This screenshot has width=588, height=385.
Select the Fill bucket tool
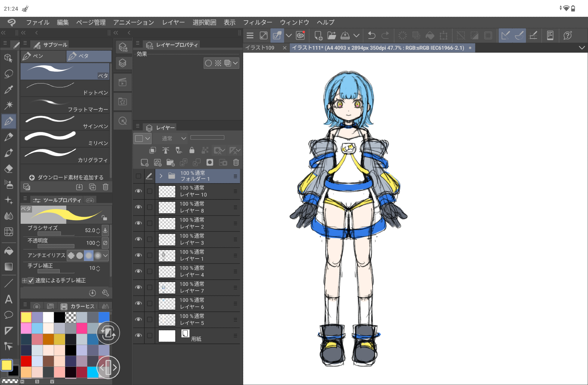coord(9,251)
